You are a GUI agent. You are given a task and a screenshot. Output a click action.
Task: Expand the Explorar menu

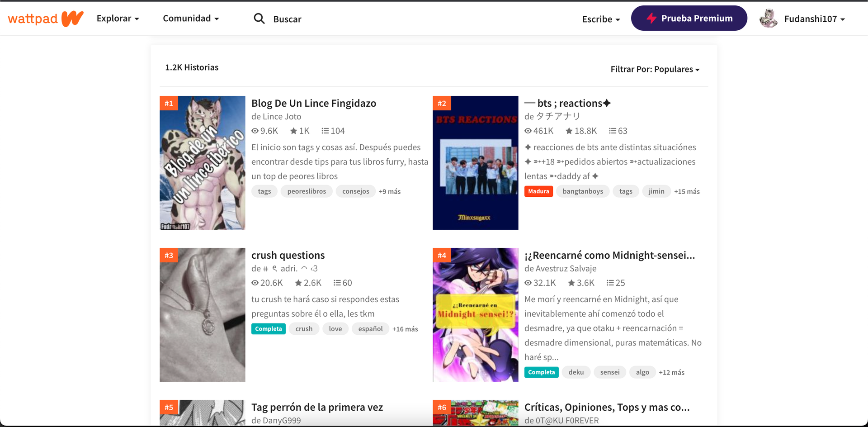pyautogui.click(x=118, y=19)
